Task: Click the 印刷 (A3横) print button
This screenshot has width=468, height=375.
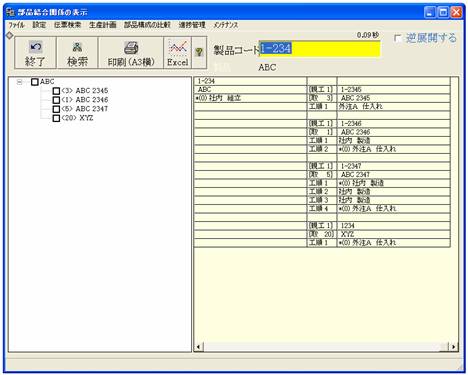Action: [x=131, y=53]
